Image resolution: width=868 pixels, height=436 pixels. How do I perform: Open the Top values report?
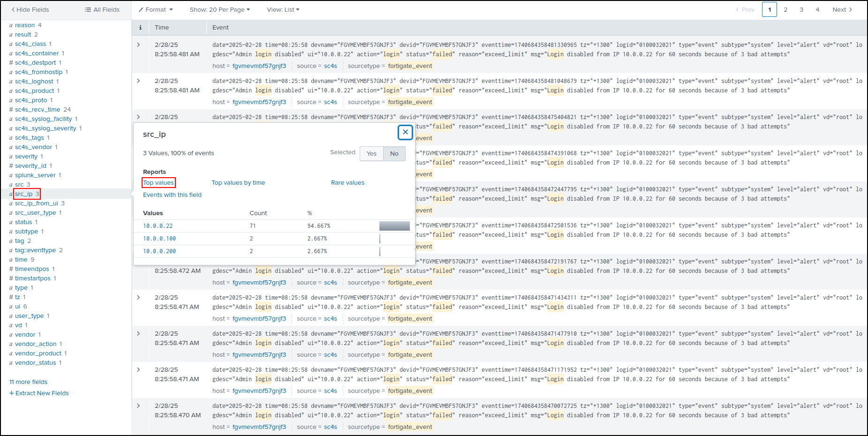159,183
